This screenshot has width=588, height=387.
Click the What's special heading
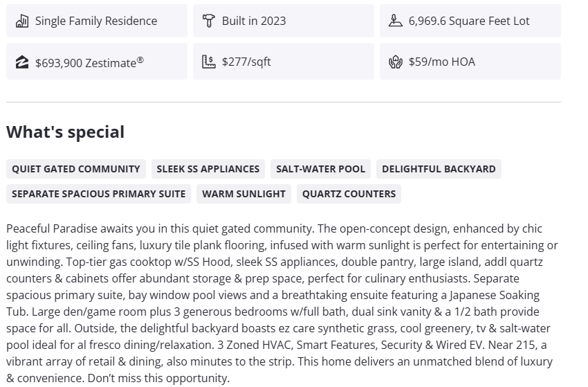(66, 132)
